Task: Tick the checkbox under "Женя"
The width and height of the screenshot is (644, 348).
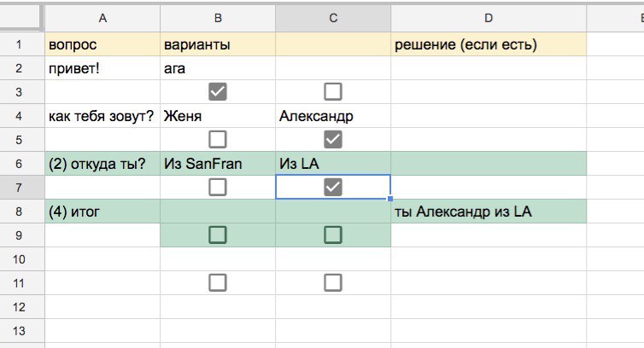Action: click(x=218, y=139)
